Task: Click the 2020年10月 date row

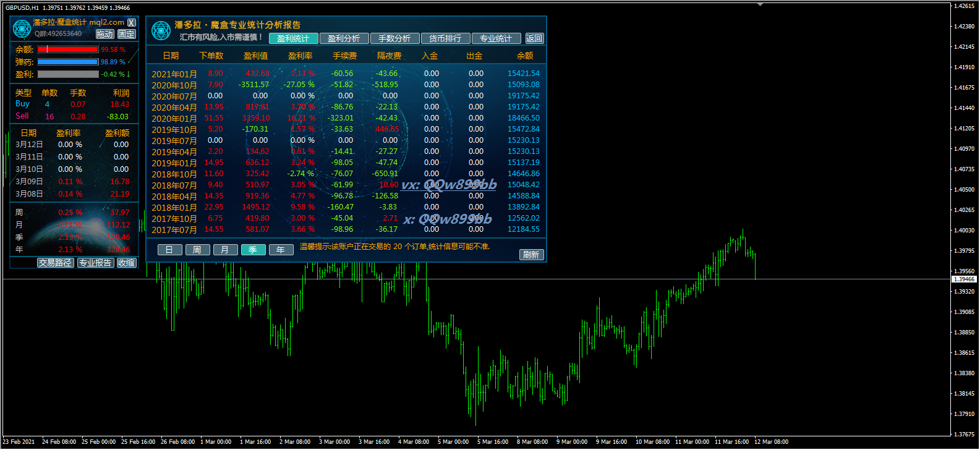Action: [174, 85]
